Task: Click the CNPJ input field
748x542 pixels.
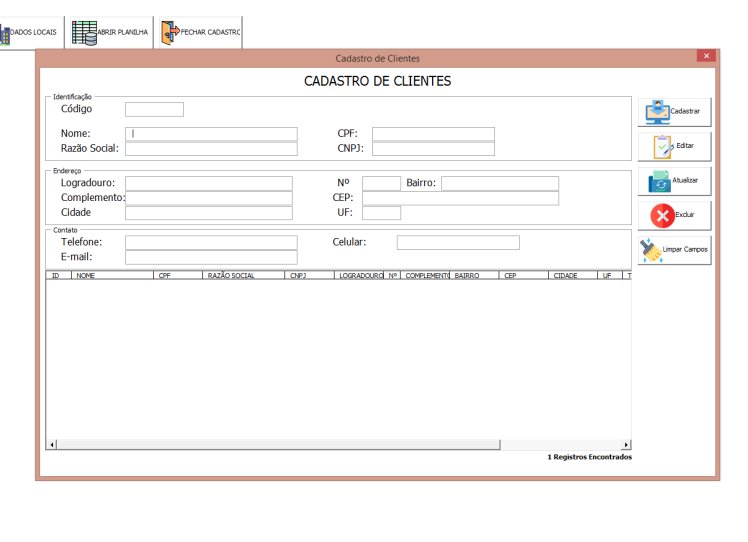Action: tap(433, 148)
